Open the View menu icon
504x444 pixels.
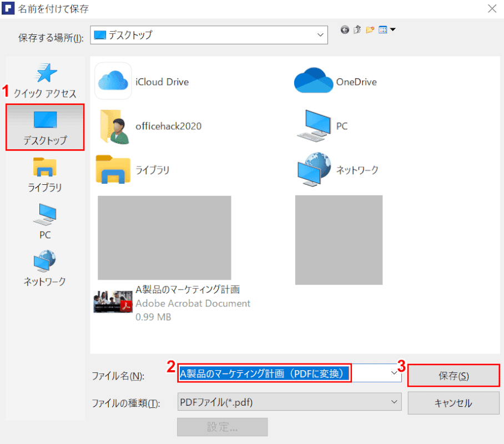[382, 30]
